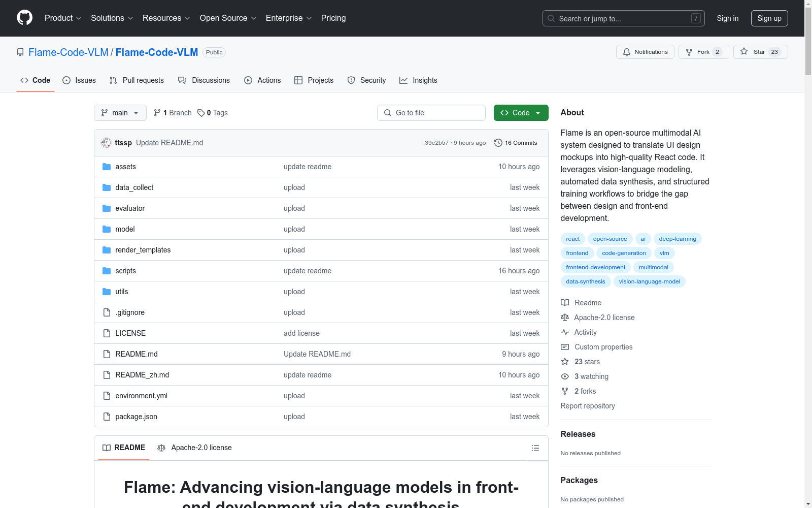Click the fork icon in Fork button
812x508 pixels.
689,52
